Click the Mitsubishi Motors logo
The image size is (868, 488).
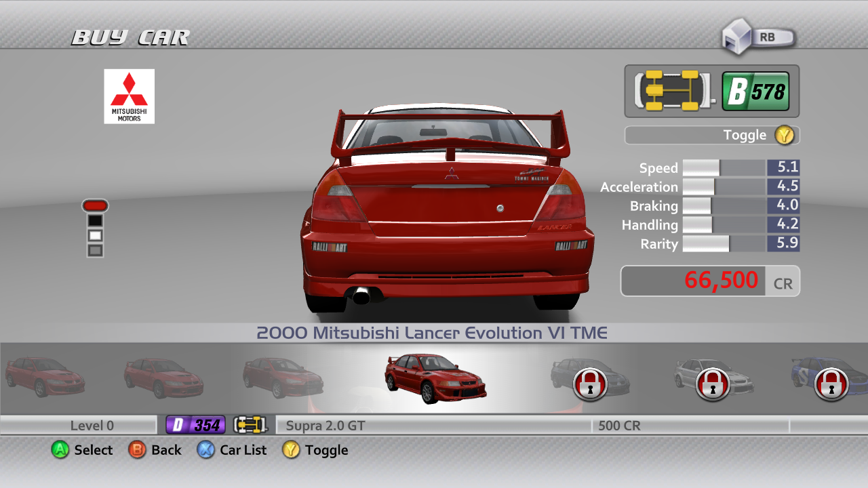pos(129,96)
